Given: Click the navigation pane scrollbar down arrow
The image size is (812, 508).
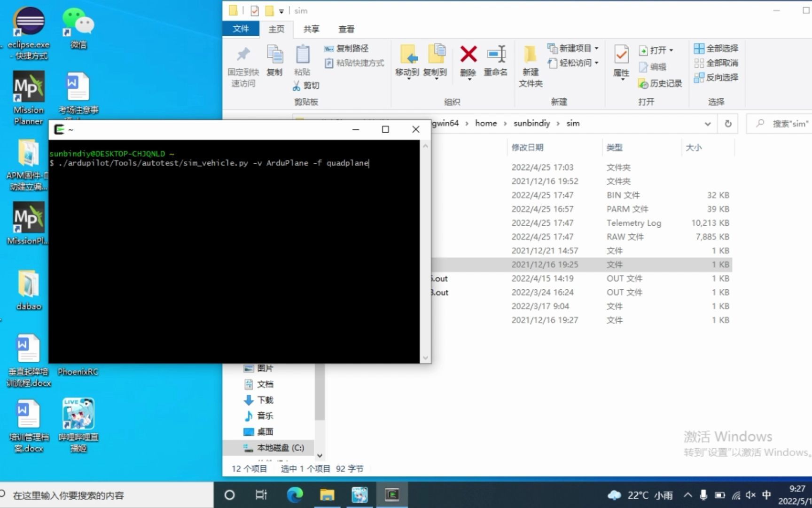Looking at the screenshot, I should [x=320, y=455].
